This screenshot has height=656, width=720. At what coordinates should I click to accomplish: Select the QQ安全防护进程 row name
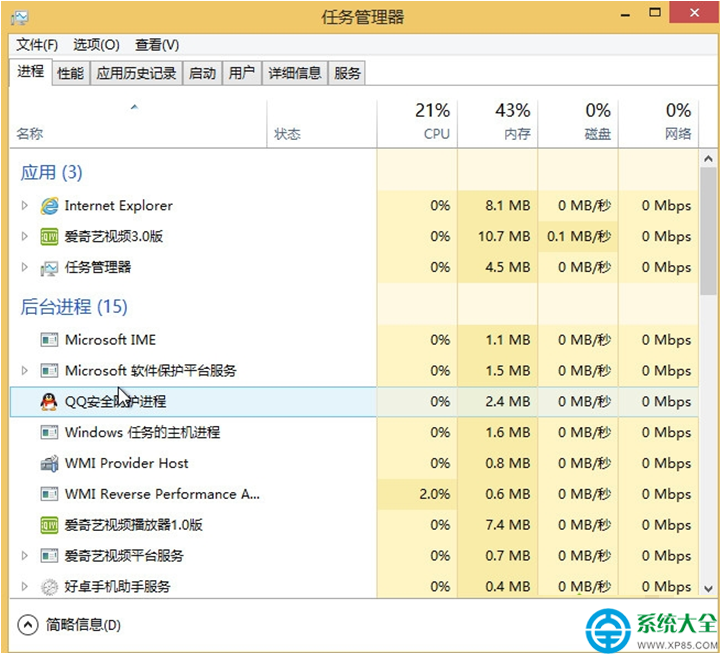pos(115,402)
